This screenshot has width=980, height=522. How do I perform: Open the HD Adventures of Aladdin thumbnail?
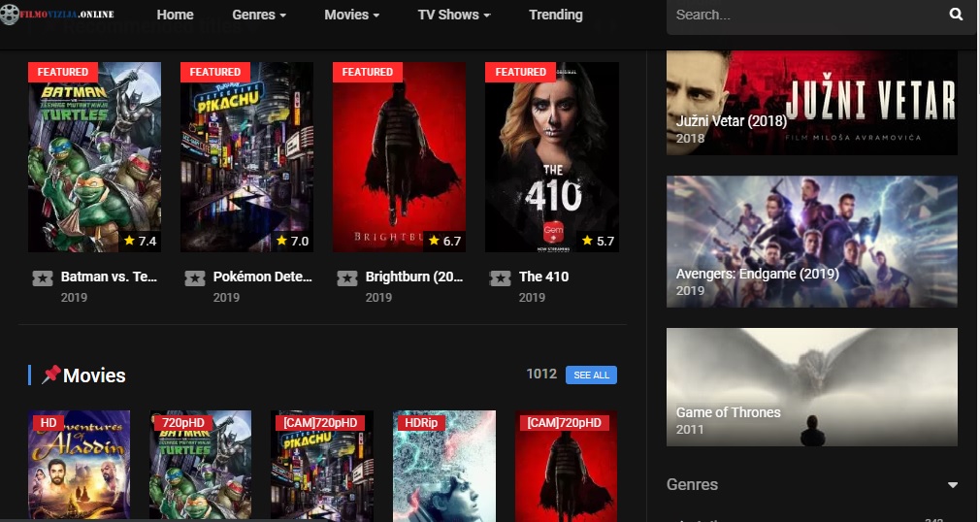80,465
